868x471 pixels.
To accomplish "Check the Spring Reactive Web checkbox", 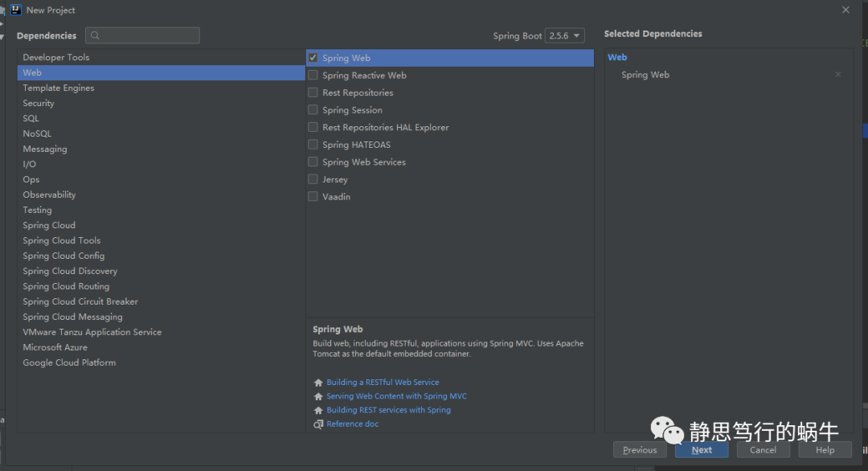I will point(313,75).
